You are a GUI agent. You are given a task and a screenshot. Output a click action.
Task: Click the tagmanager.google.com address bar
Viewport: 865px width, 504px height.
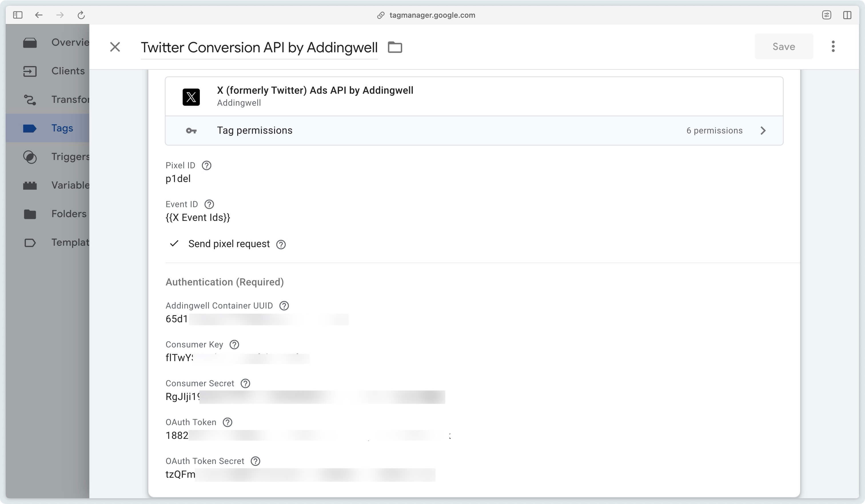(x=426, y=15)
